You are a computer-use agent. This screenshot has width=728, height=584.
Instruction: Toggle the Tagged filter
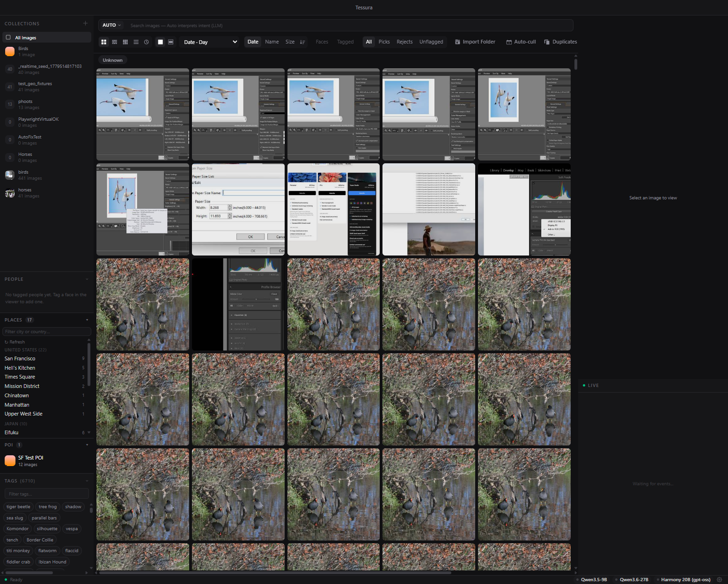tap(346, 42)
